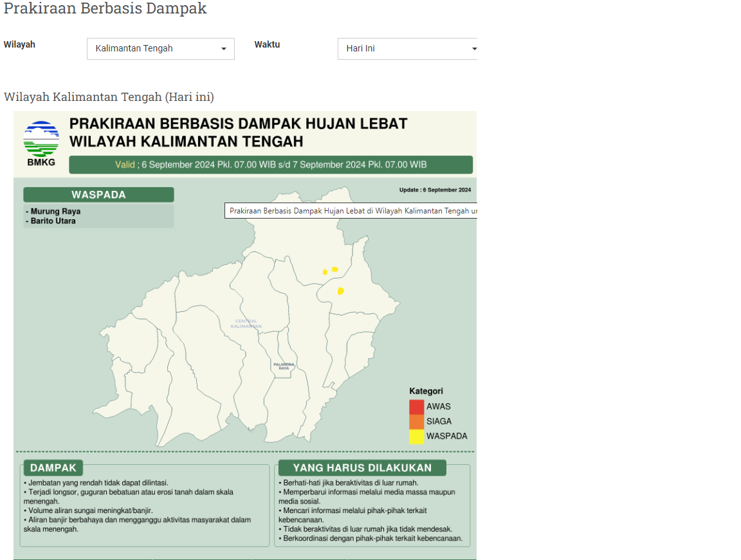Click the lowest yellow warning spot on map
The image size is (741, 560).
341,291
